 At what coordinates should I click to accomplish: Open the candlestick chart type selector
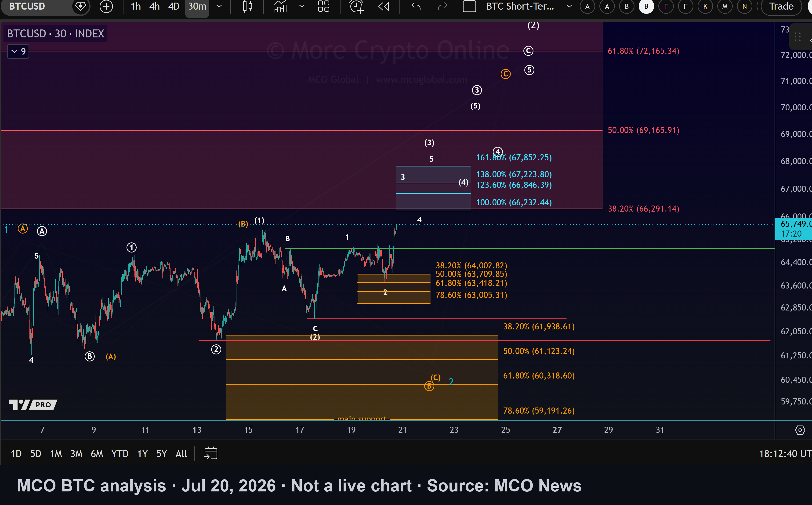click(x=247, y=6)
